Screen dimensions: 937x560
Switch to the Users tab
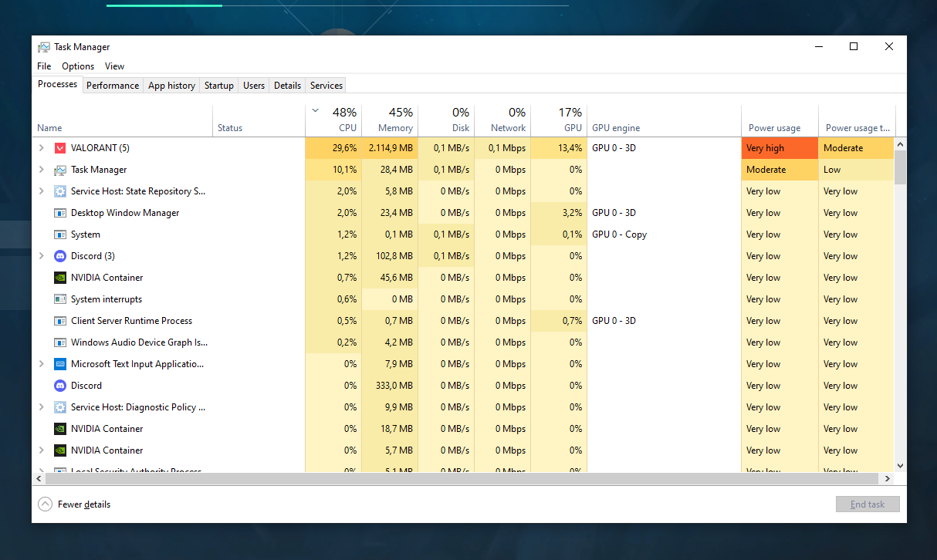click(254, 86)
